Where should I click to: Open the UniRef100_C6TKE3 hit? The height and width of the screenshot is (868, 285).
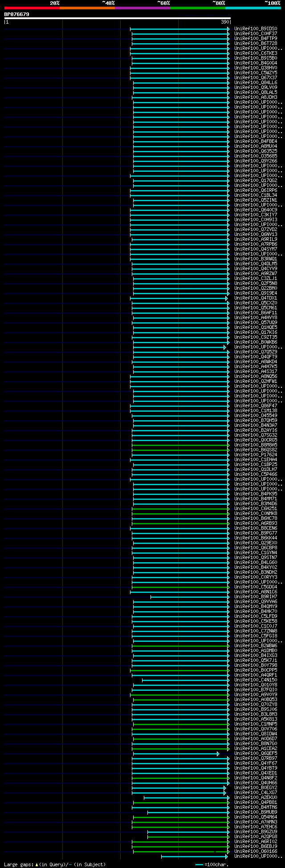point(256,53)
